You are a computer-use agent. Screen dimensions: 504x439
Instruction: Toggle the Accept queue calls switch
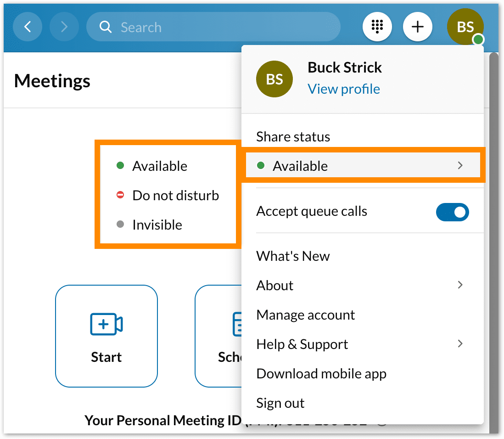[452, 212]
